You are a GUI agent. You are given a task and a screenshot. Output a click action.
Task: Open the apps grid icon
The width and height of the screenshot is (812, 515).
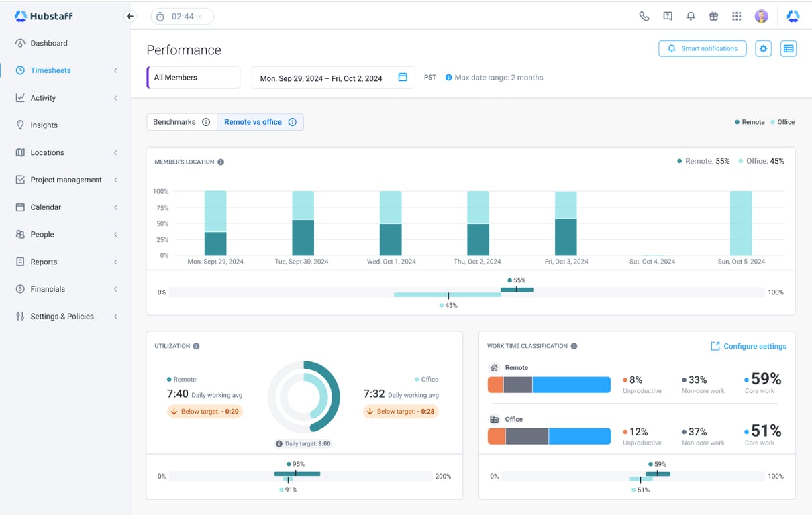[736, 17]
